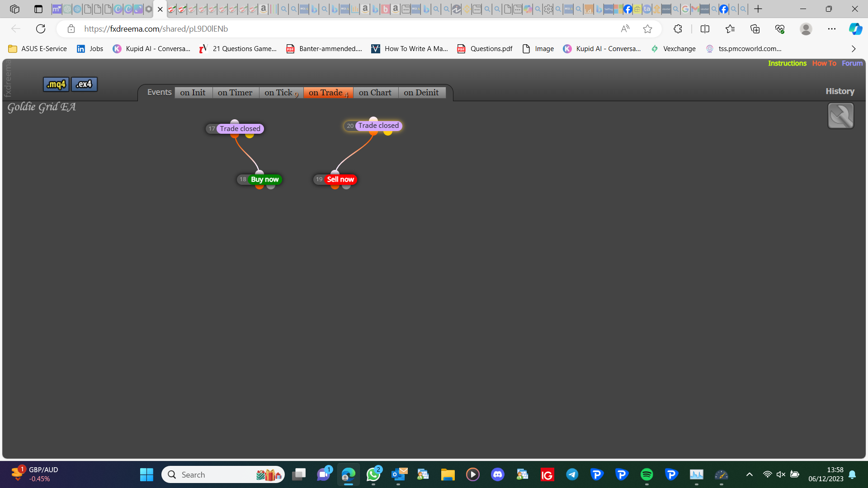Close the current browser tab
Image resolution: width=868 pixels, height=488 pixels.
(x=160, y=9)
